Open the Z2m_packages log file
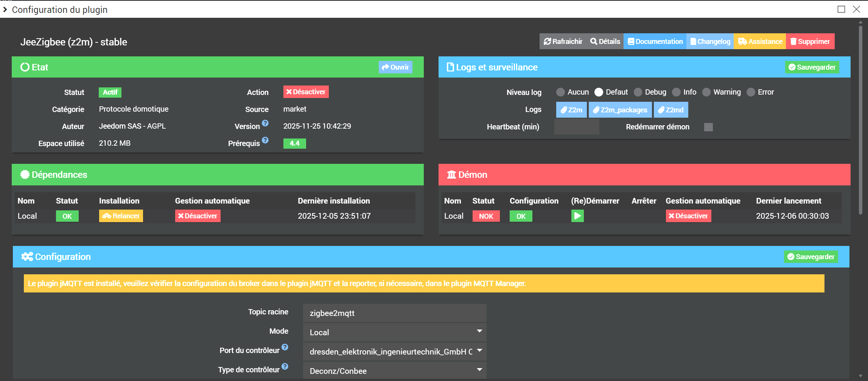Viewport: 868px width, 381px height. (x=620, y=110)
